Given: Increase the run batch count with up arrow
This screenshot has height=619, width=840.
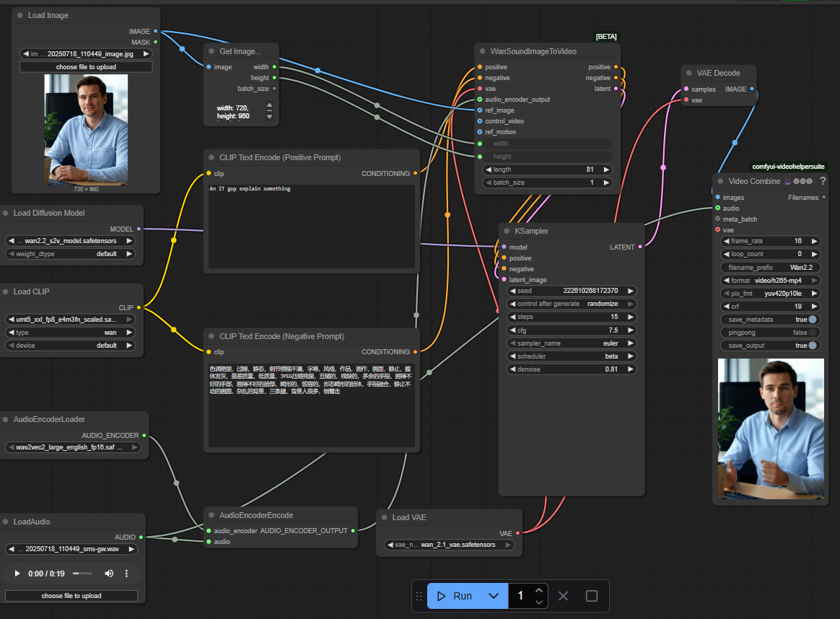Looking at the screenshot, I should point(539,590).
